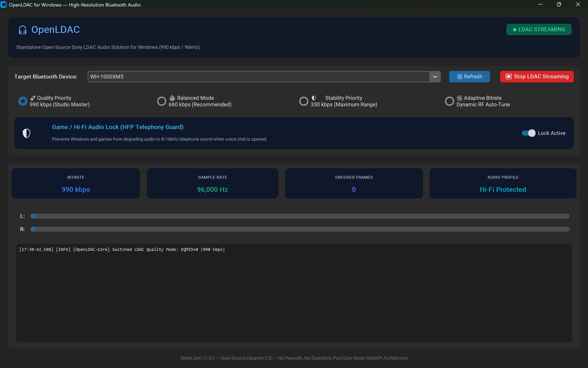Select Adaptive Bitrate radio button

click(x=449, y=101)
